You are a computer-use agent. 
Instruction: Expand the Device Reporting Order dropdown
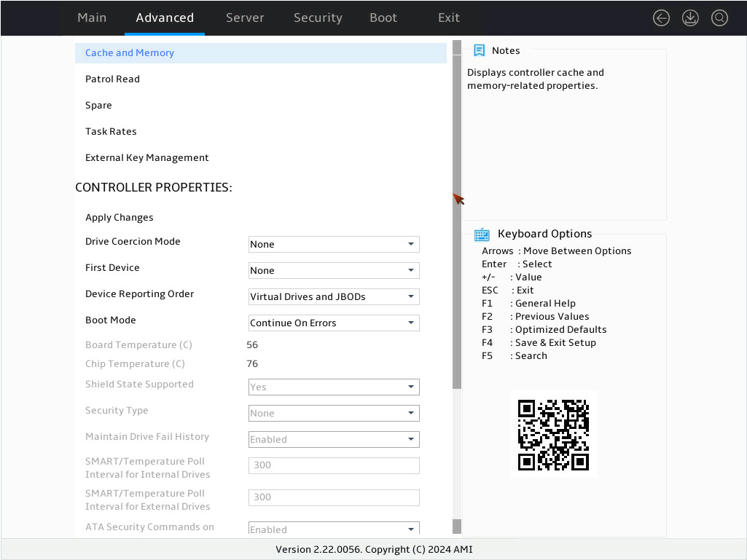point(334,296)
